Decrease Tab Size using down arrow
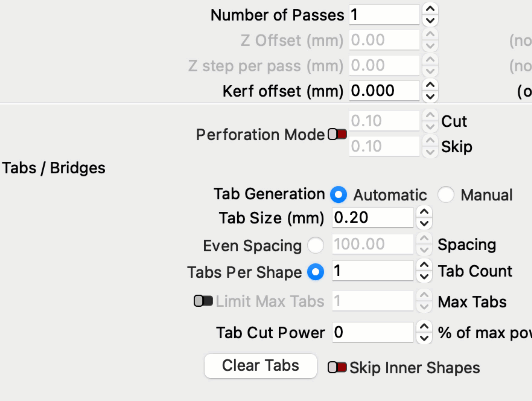 point(424,223)
